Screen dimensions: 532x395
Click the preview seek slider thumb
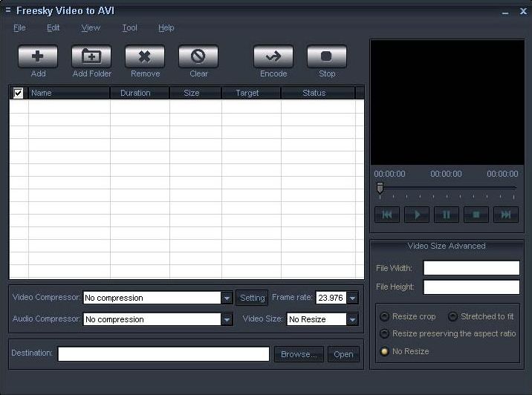coord(380,188)
